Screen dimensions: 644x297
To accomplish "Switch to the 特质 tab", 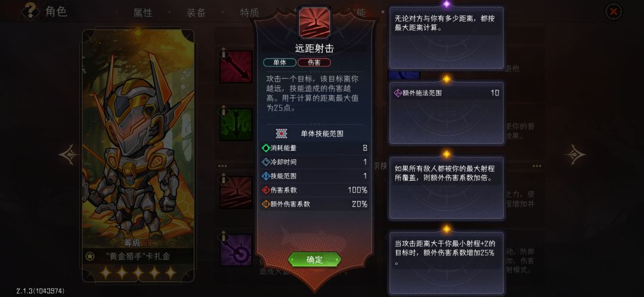I will 249,13.
